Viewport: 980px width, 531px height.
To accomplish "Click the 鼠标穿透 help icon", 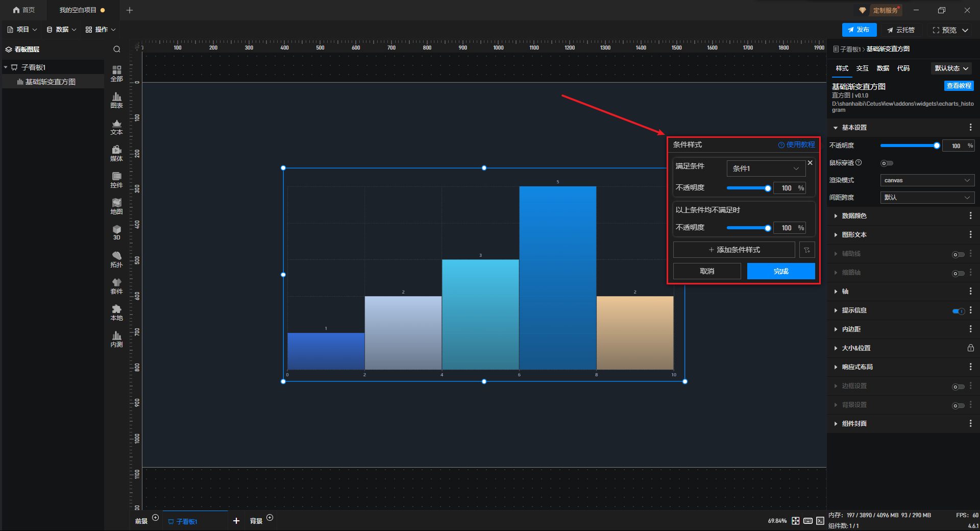I will [859, 163].
